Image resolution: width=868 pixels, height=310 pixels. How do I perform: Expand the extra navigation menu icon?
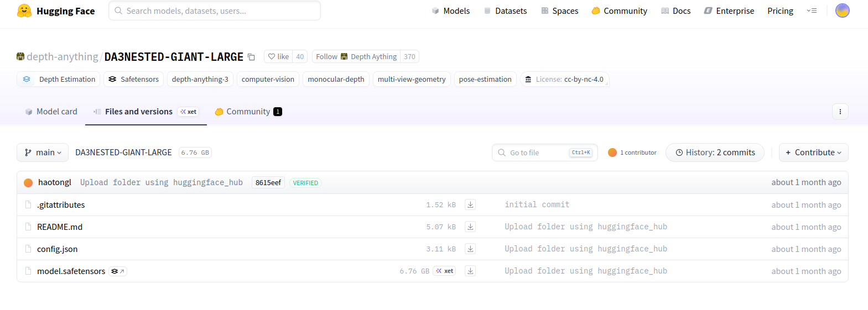812,10
